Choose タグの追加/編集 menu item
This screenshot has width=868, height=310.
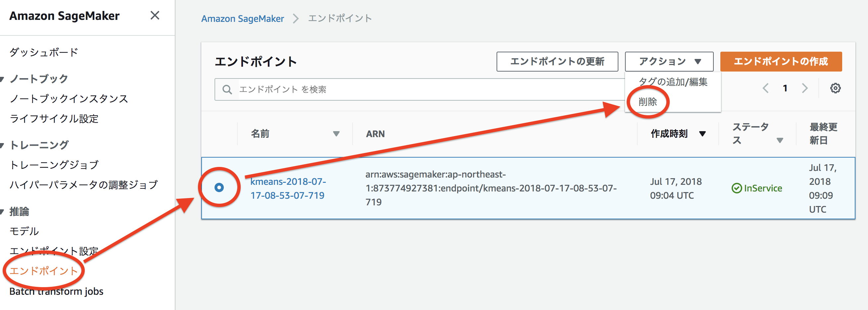(x=673, y=82)
